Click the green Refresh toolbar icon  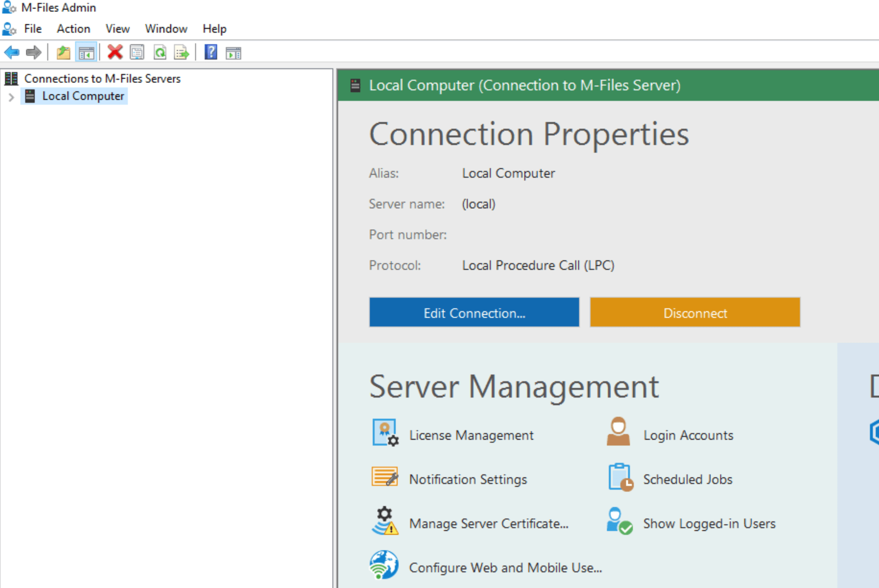point(160,52)
